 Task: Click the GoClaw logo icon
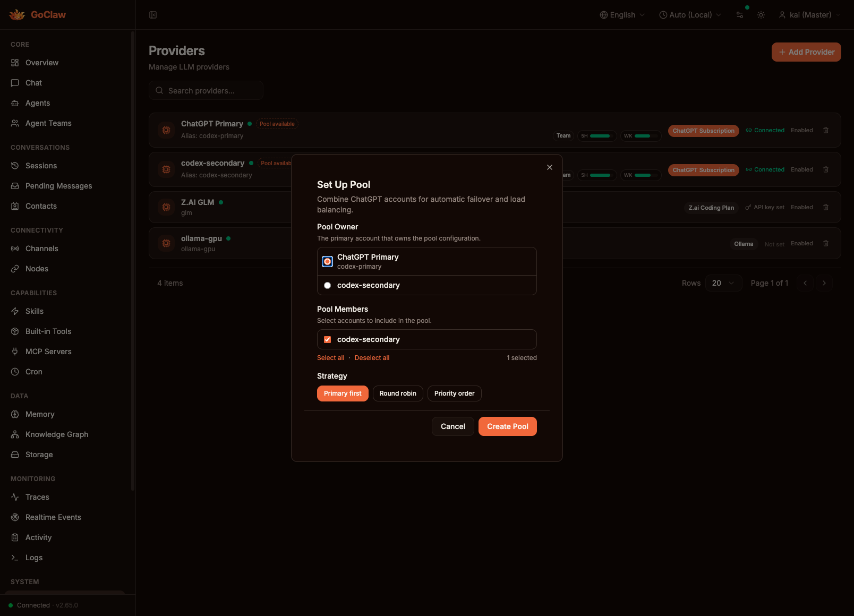17,15
